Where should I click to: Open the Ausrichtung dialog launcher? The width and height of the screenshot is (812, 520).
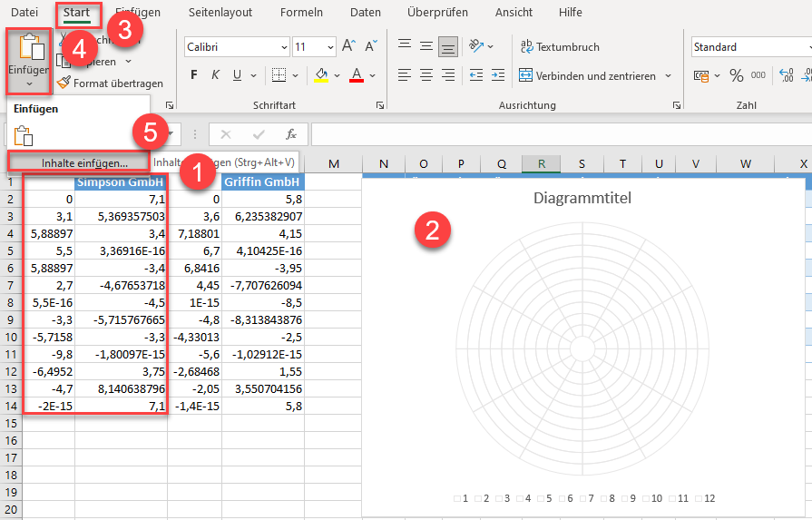pos(676,105)
